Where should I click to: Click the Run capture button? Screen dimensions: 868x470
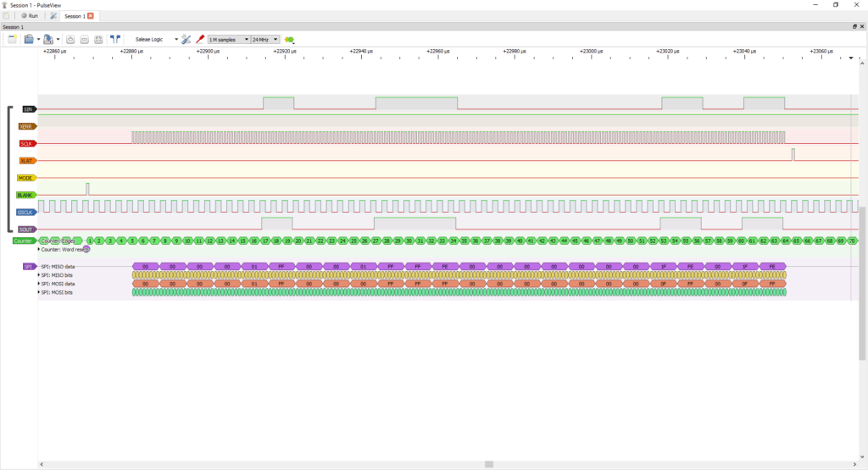30,16
